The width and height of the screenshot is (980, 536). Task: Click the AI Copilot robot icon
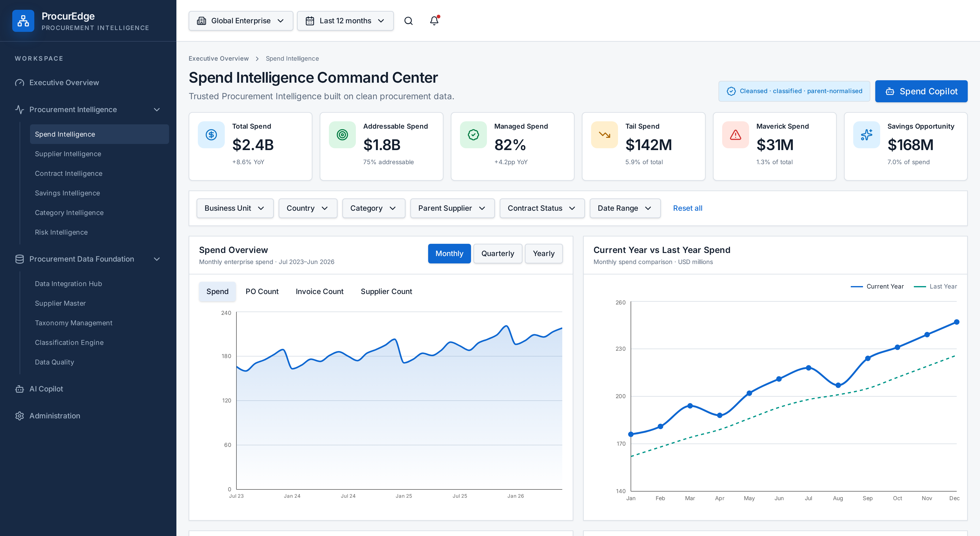pyautogui.click(x=19, y=389)
